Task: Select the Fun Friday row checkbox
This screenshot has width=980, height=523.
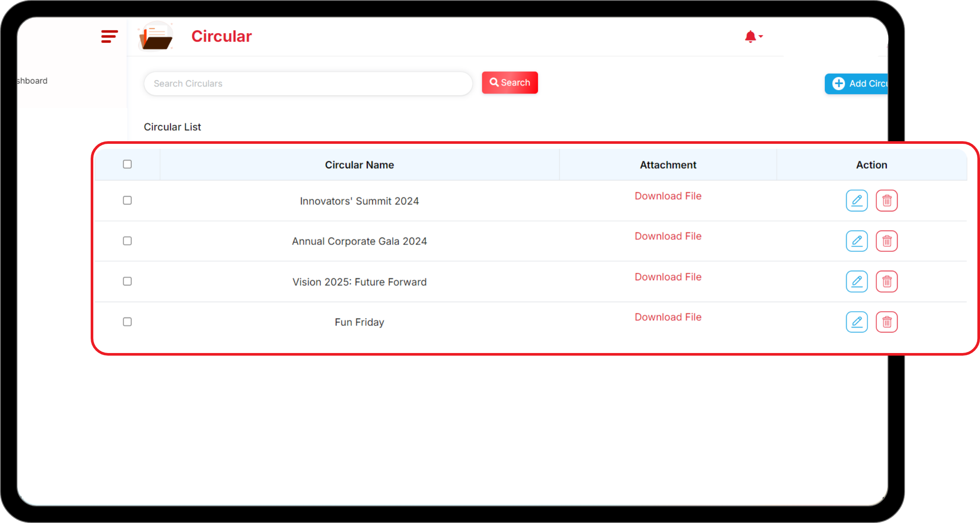Action: (127, 322)
